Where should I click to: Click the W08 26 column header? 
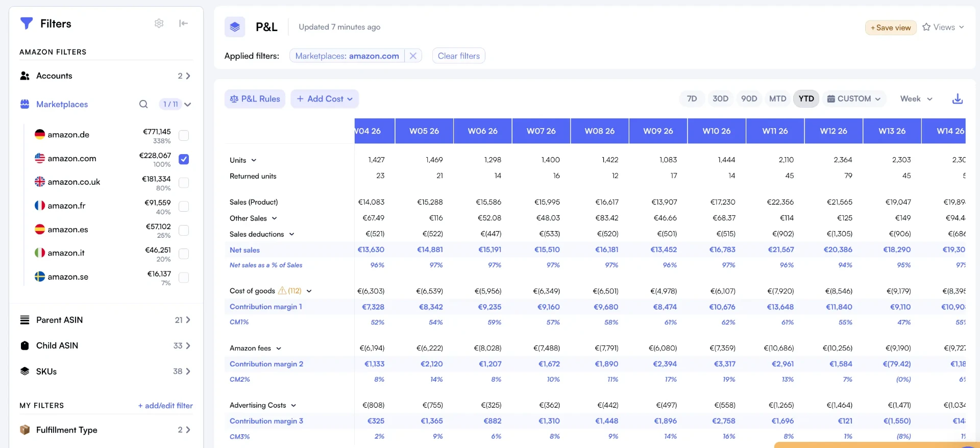tap(600, 131)
